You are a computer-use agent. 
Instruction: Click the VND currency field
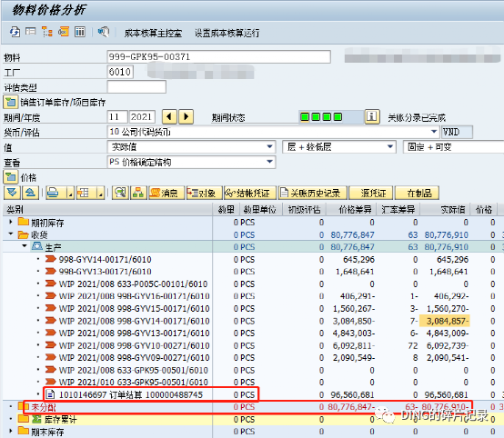[x=457, y=132]
